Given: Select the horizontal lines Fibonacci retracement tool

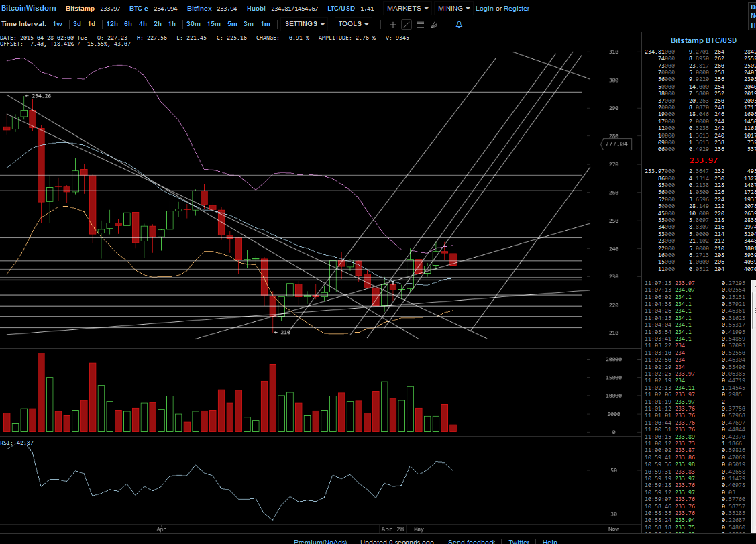Looking at the screenshot, I should [421, 25].
